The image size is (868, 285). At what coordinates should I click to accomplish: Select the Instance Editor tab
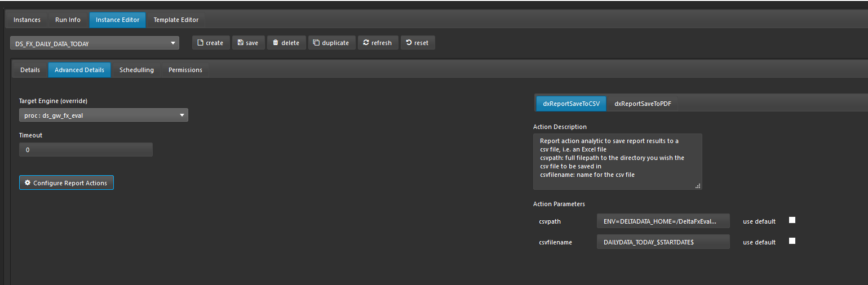point(117,20)
